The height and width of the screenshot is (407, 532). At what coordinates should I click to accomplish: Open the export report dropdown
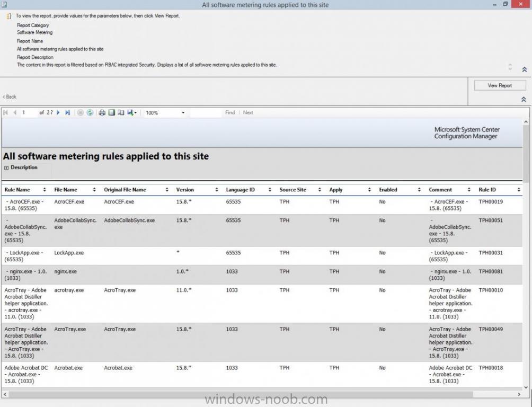pyautogui.click(x=131, y=113)
